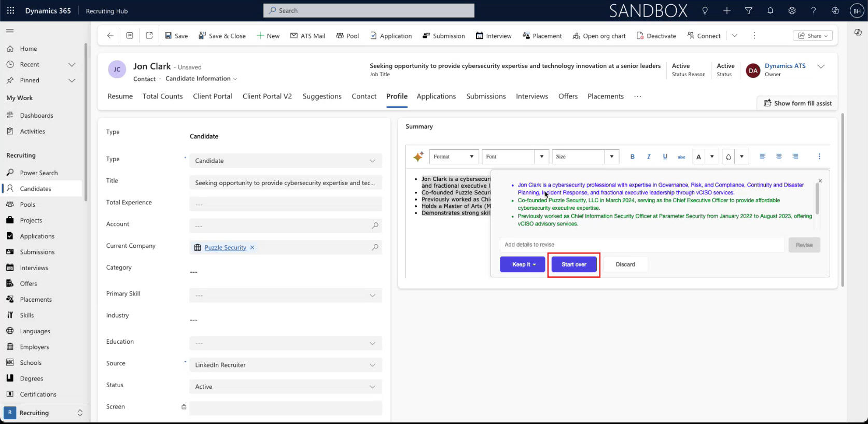Open command bar overflow vertical dots

tap(754, 36)
